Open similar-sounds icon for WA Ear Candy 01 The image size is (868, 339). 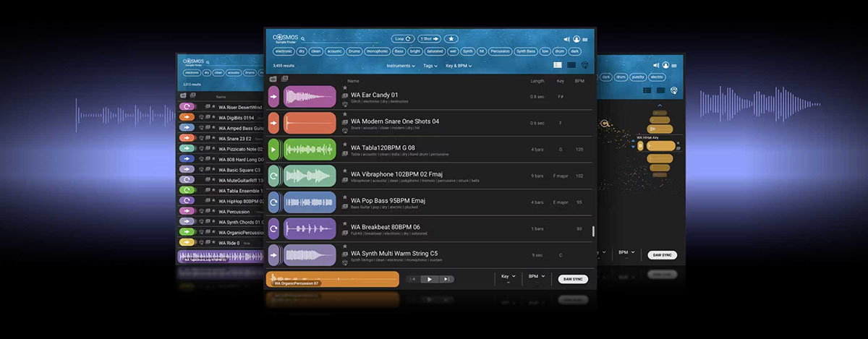pos(345,104)
